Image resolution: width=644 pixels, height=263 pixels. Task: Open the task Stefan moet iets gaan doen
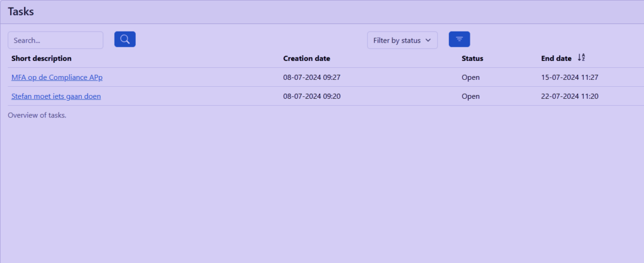56,96
